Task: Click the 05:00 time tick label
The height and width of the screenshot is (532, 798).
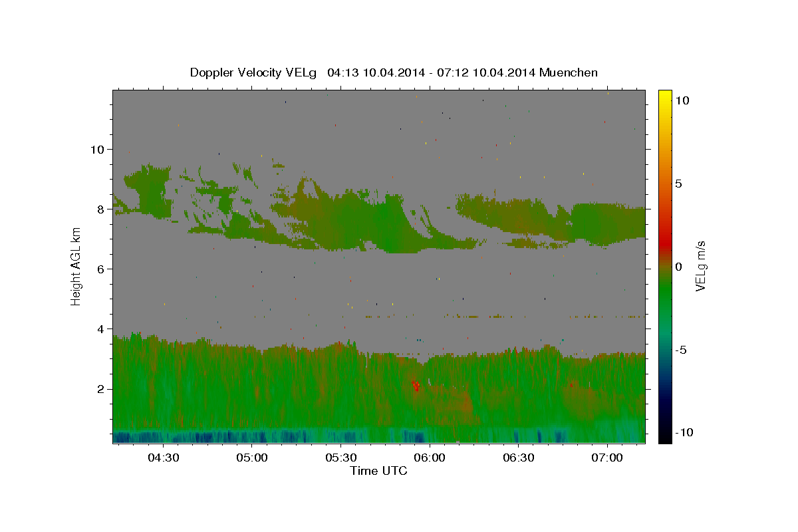Action: click(x=251, y=458)
